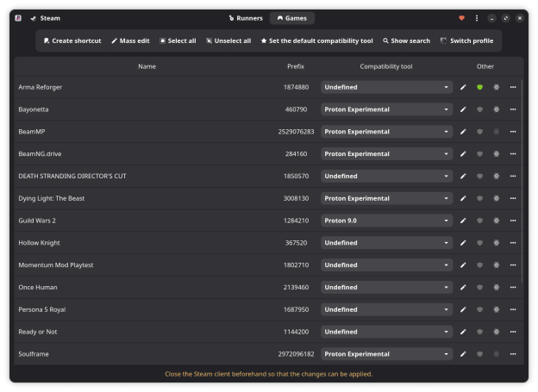Open the kebab main menu in header

click(477, 18)
